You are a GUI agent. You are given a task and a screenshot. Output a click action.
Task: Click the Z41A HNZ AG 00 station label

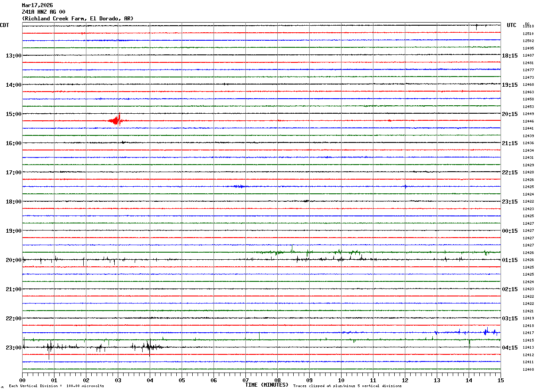click(43, 12)
